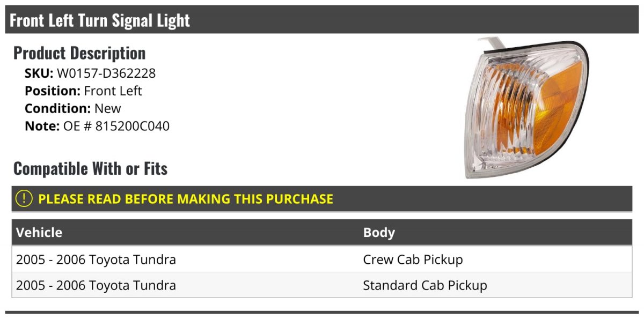
Task: Click the Condition: New line
Action: [73, 109]
